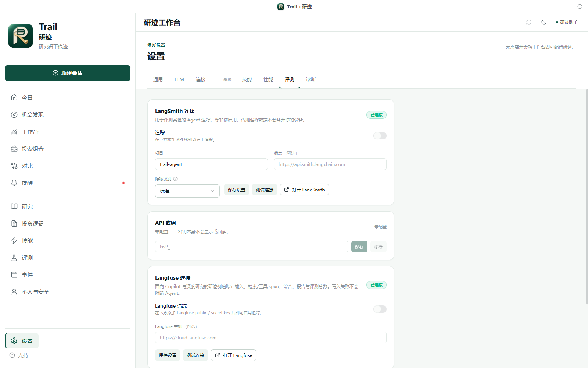Screen dimensions: 588x368
Task: Open the 对比 compare icon
Action: click(14, 166)
